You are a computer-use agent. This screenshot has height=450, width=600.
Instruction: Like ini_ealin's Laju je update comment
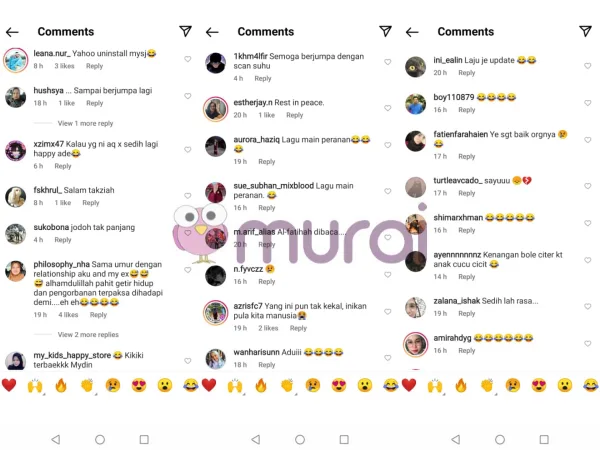click(588, 66)
